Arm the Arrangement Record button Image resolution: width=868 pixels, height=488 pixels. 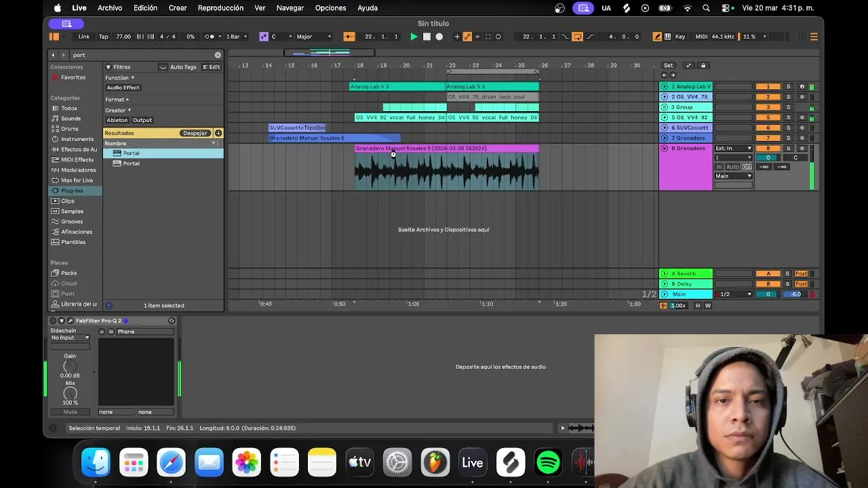[439, 37]
